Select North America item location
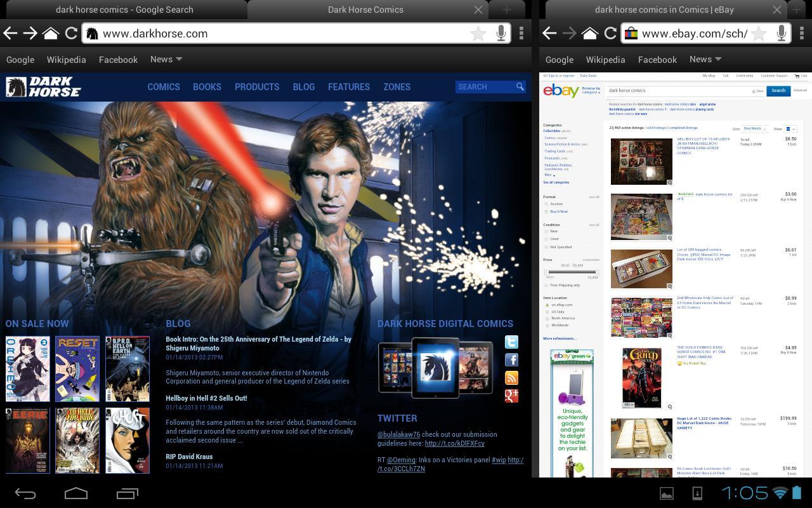Image resolution: width=812 pixels, height=508 pixels. coord(547,319)
